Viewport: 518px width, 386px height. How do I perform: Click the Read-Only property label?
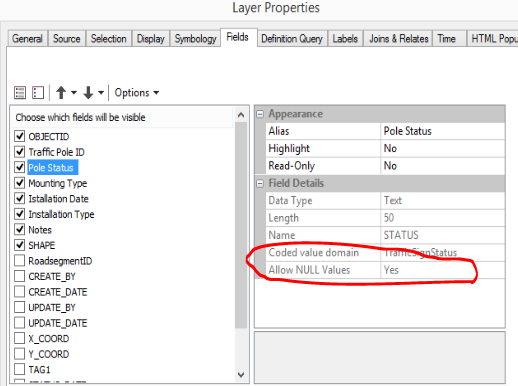(x=292, y=166)
